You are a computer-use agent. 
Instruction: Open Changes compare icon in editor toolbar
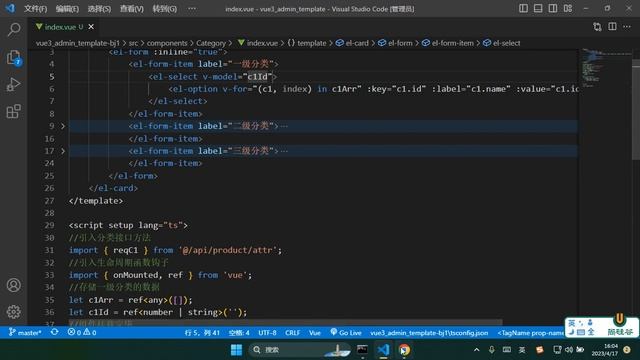(x=597, y=27)
